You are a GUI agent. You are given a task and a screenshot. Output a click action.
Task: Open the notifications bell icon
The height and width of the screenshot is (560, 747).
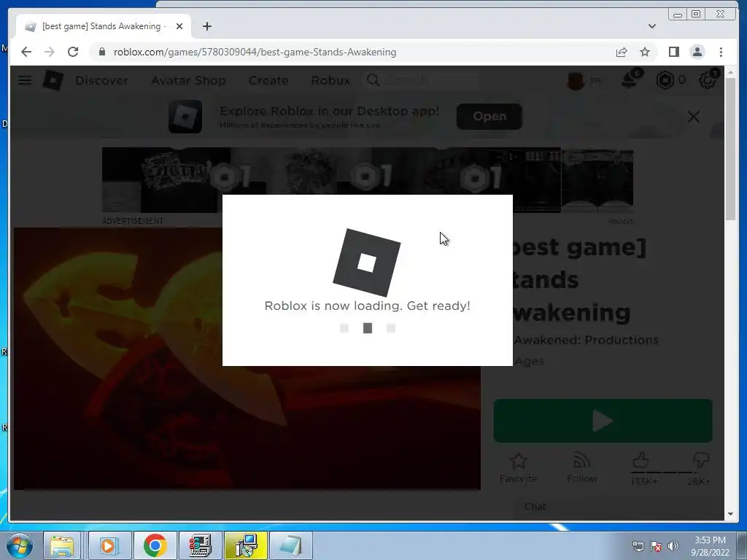630,79
